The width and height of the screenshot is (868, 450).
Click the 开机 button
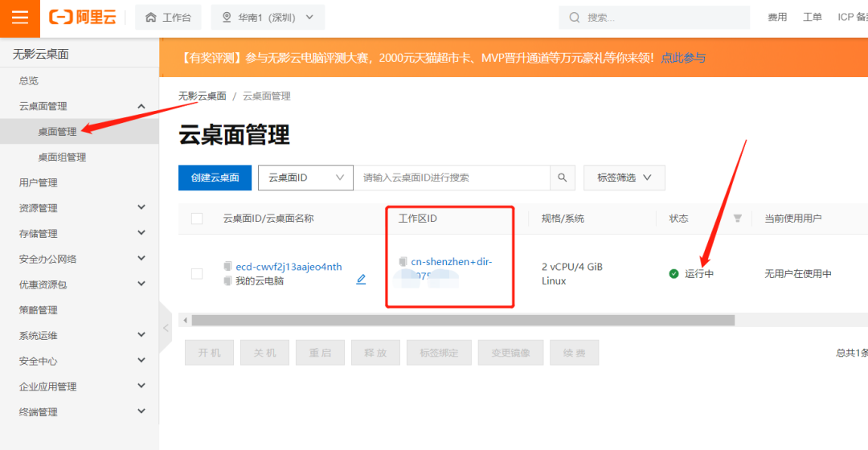[x=209, y=353]
